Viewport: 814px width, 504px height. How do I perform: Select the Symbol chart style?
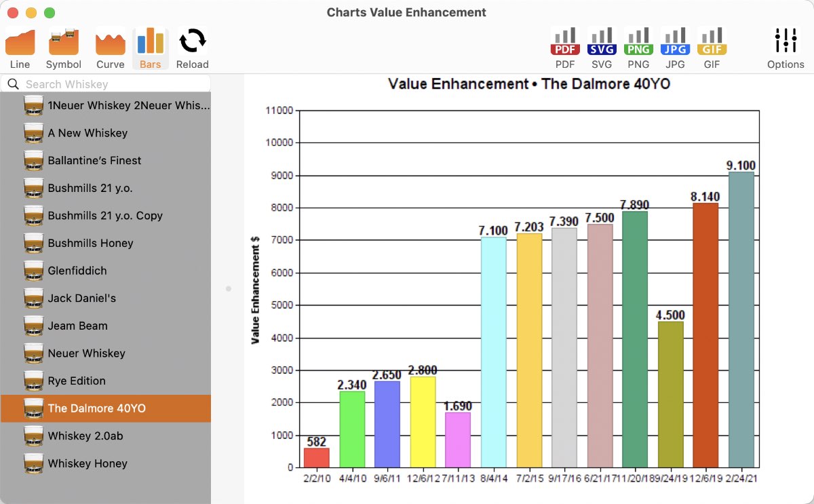[x=64, y=49]
